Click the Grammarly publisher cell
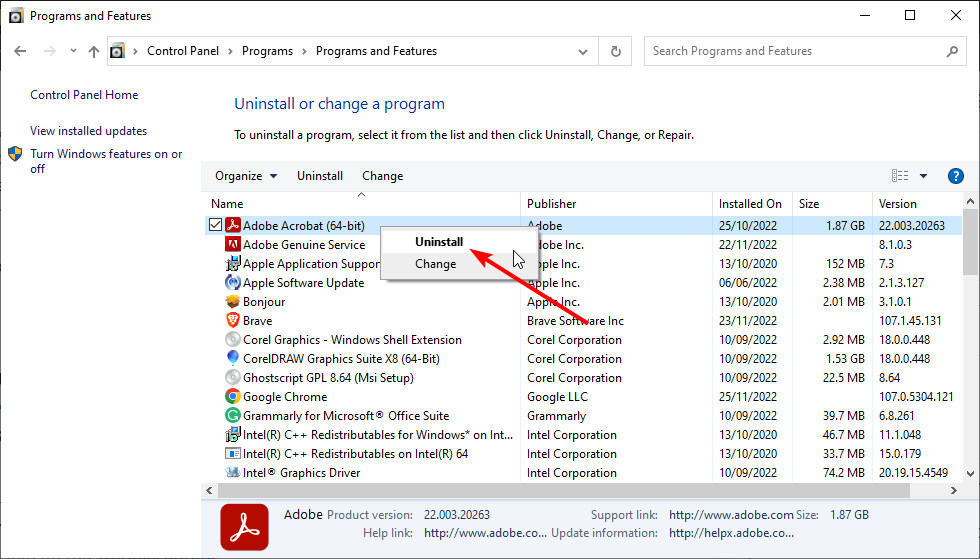Image resolution: width=980 pixels, height=559 pixels. [x=556, y=416]
